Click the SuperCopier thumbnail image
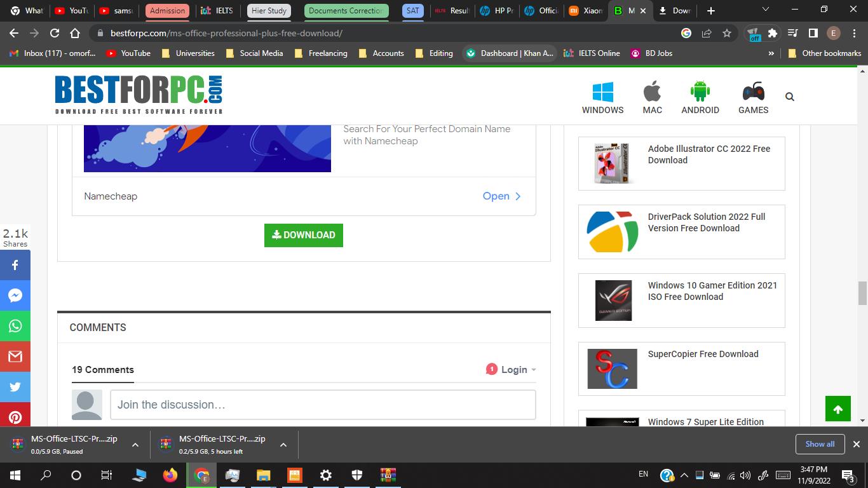The width and height of the screenshot is (868, 488). pyautogui.click(x=612, y=369)
